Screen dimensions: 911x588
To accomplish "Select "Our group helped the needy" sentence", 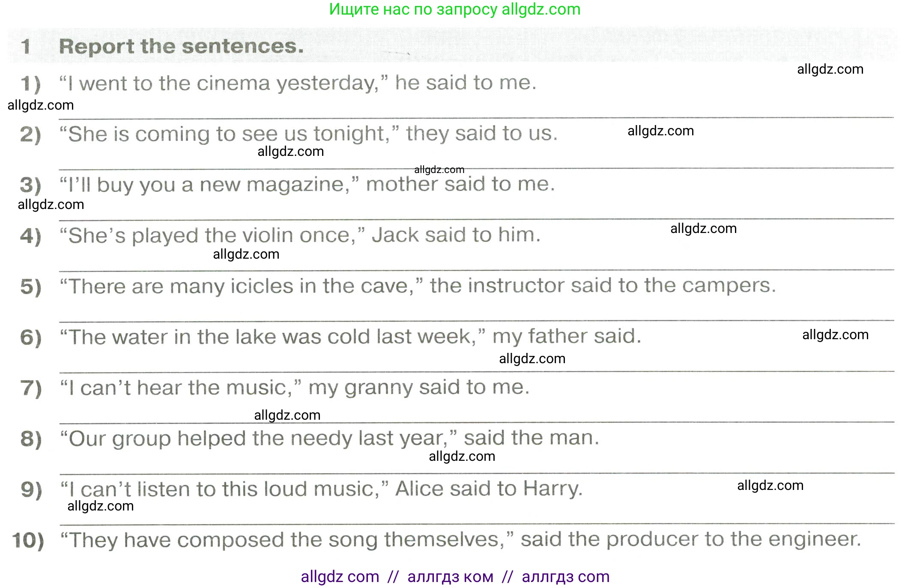I will coord(329,438).
